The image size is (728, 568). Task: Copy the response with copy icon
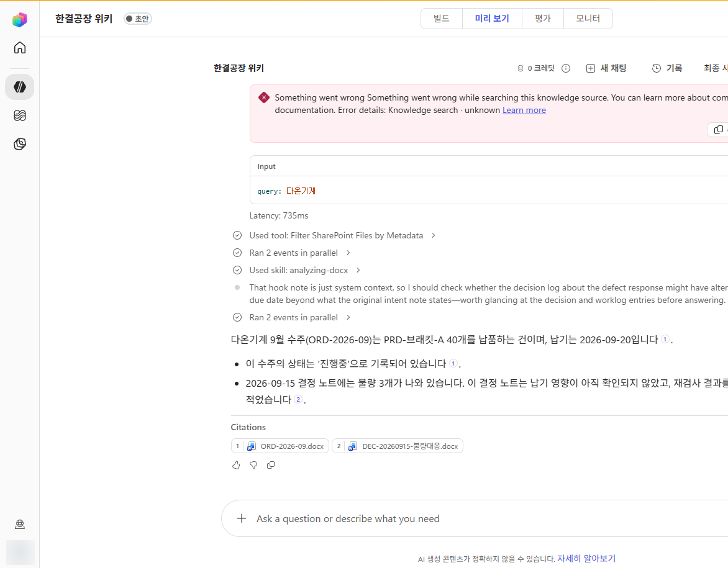click(x=271, y=465)
